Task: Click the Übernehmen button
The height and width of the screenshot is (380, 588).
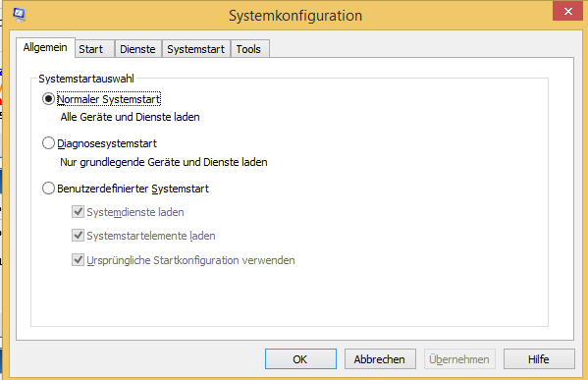Action: [x=459, y=359]
